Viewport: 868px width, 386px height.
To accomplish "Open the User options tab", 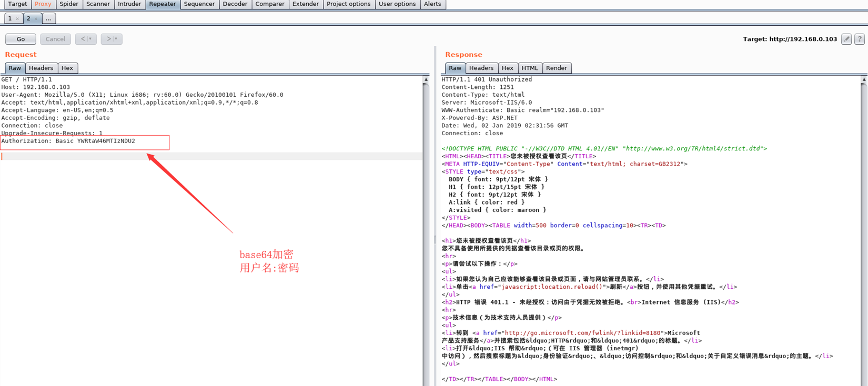I will 397,4.
